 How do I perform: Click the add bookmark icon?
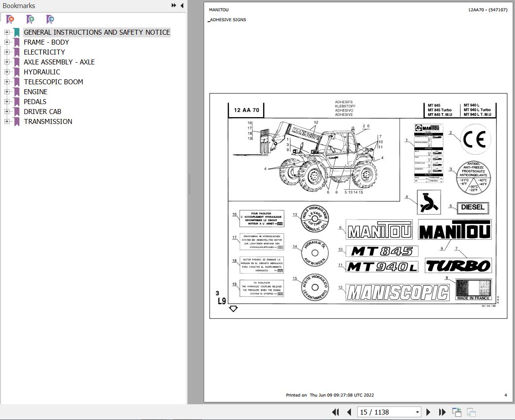pyautogui.click(x=30, y=19)
